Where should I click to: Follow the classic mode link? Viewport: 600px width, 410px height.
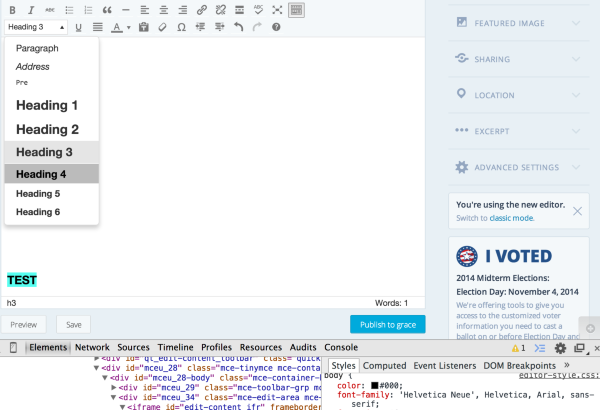[x=511, y=218]
